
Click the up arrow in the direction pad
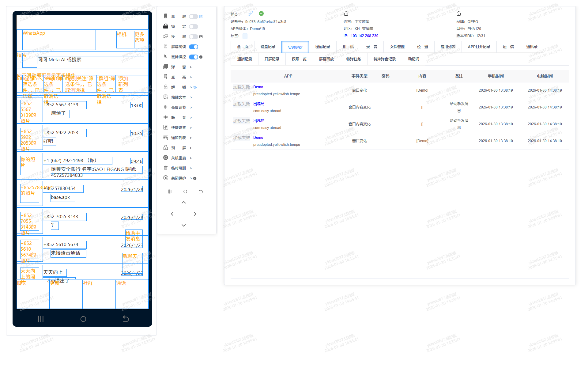pyautogui.click(x=184, y=202)
